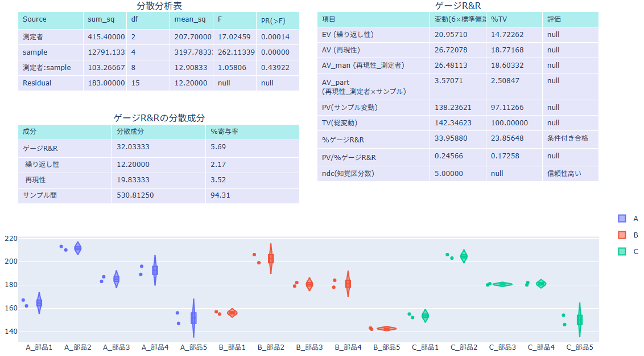Click the B_部品1 red violin shape
644x356 pixels.
point(232,313)
